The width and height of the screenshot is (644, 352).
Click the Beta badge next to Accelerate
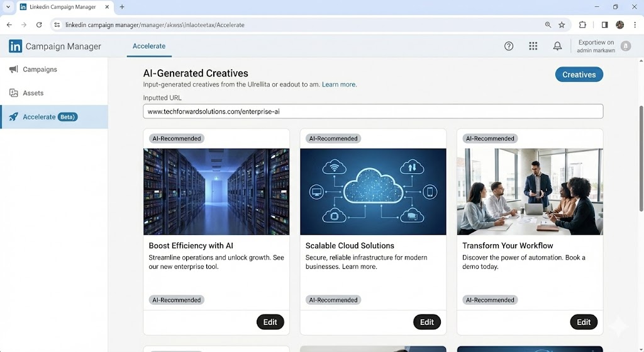[x=67, y=116]
